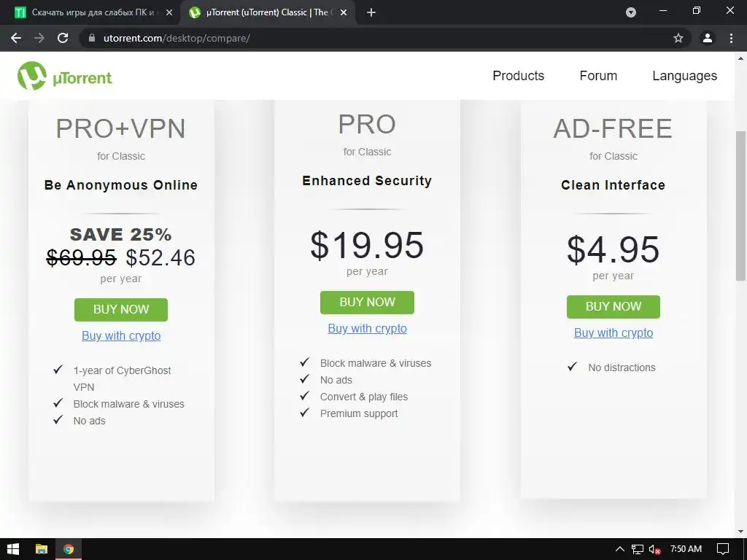The height and width of the screenshot is (560, 747).
Task: Open File Explorer from the taskbar
Action: click(x=42, y=549)
